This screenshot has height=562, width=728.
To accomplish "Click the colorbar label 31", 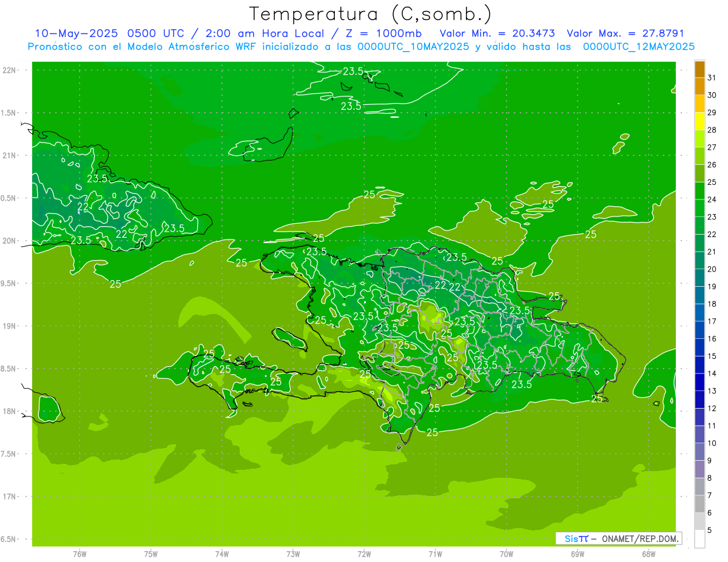I will pos(712,78).
